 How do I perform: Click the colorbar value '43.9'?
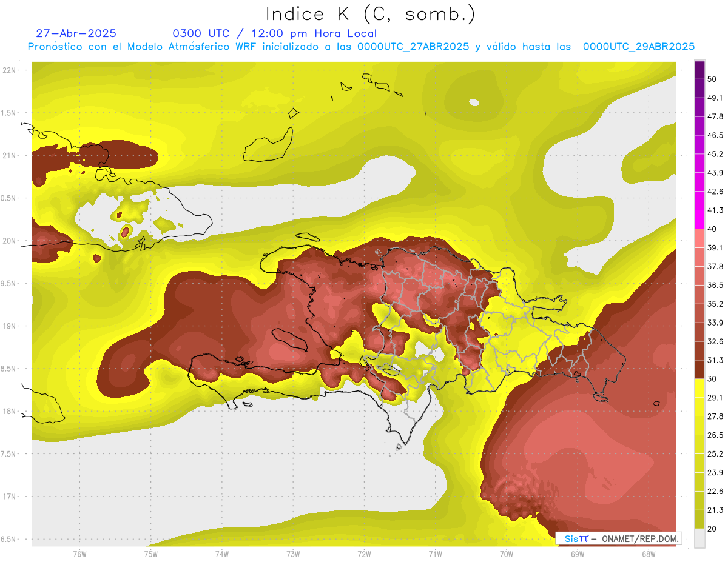(715, 173)
